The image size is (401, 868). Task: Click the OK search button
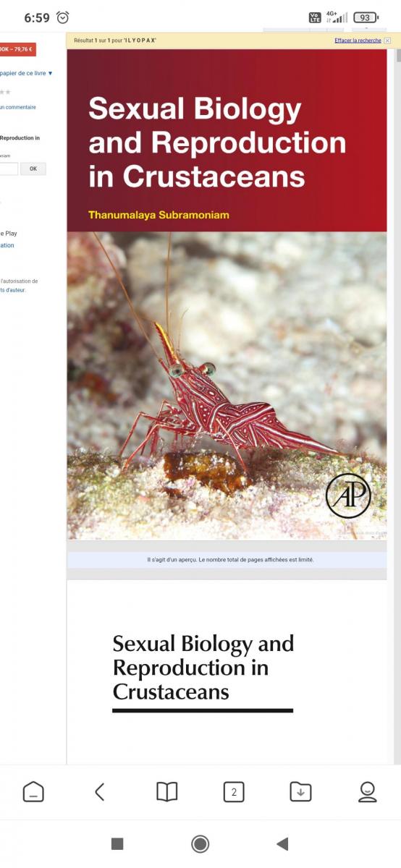(33, 169)
